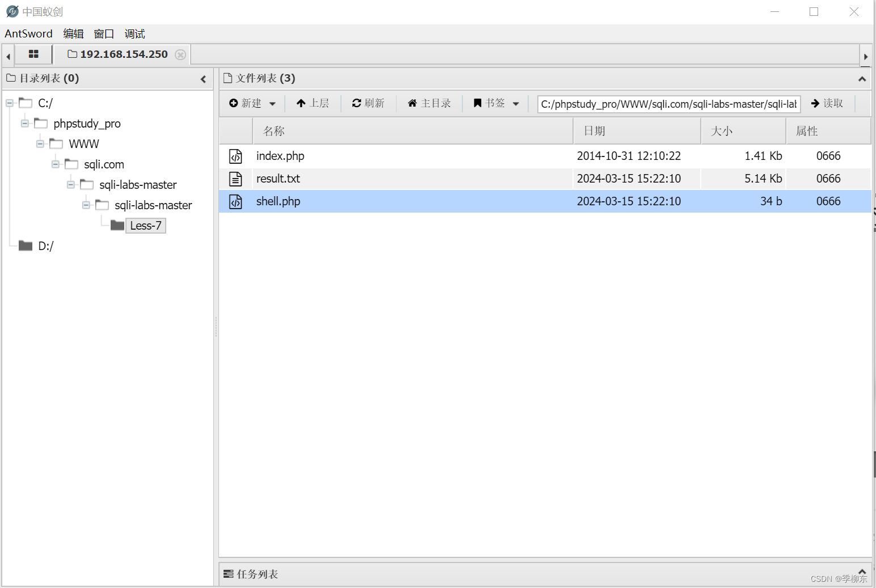Open the 书签 dropdown arrow

click(x=516, y=104)
